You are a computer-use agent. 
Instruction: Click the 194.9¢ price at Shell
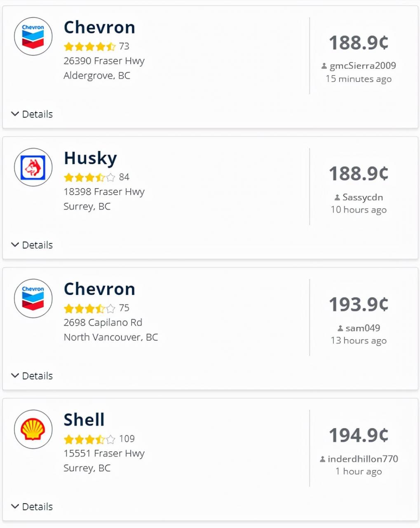point(359,435)
